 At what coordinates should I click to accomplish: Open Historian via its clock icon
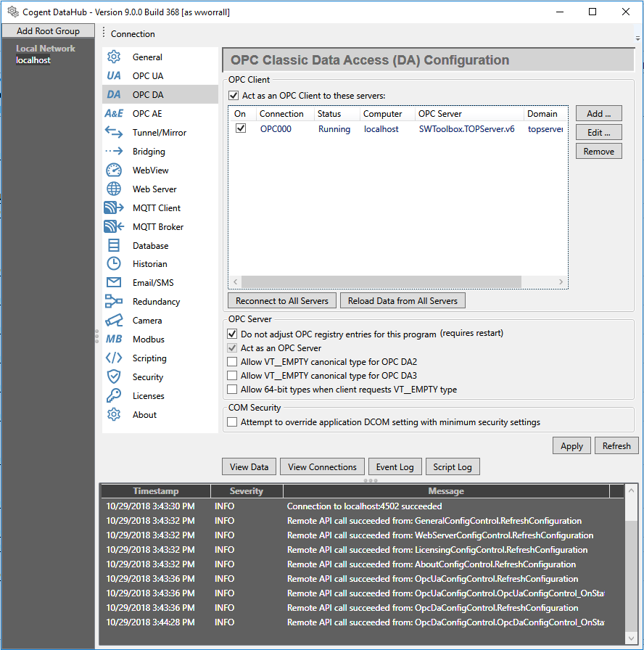click(x=113, y=263)
